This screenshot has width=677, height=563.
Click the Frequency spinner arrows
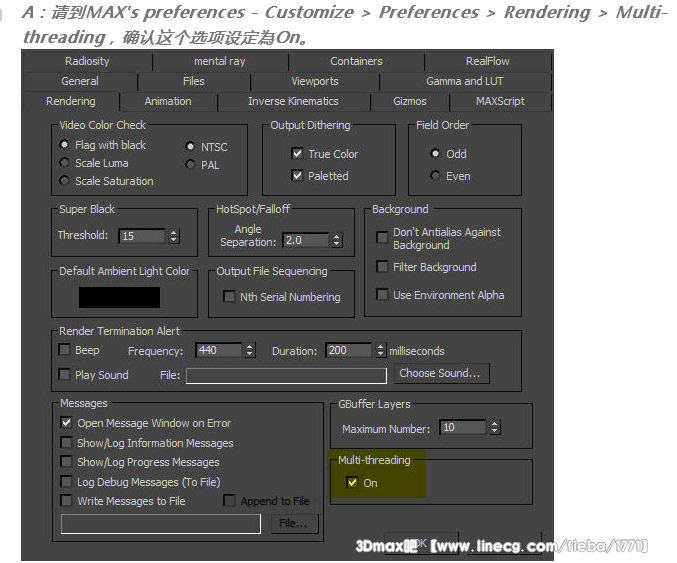(x=250, y=350)
